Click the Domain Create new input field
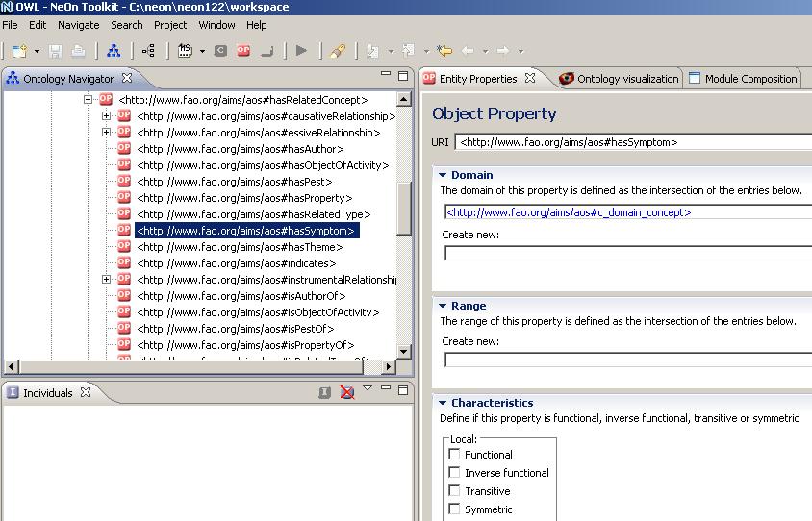 (628, 253)
